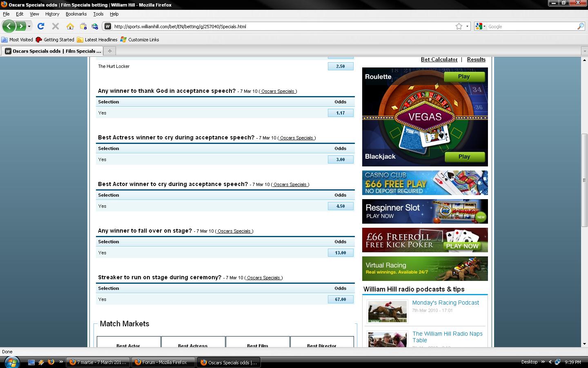The width and height of the screenshot is (588, 368).
Task: Open the Results link
Action: click(x=476, y=59)
